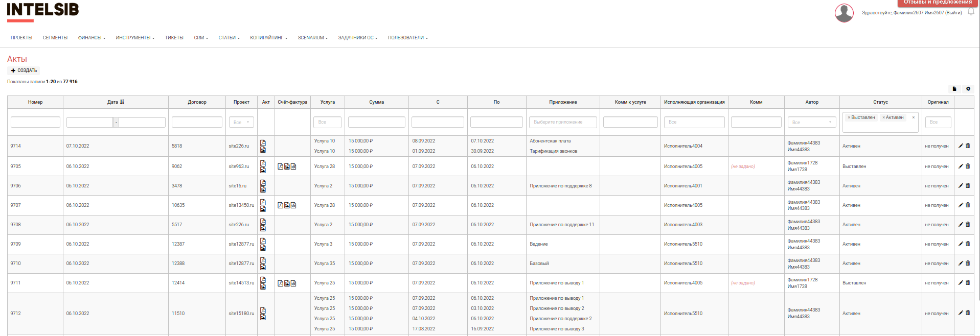Remove the 'Активен' status filter tag
Viewport: 980px width, 336px height.
[883, 117]
